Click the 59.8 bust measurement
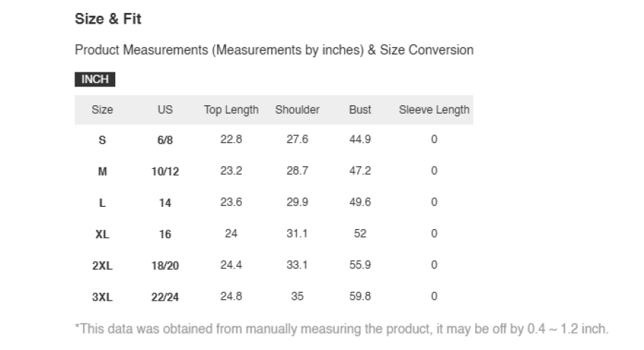644x350 pixels. (x=360, y=296)
